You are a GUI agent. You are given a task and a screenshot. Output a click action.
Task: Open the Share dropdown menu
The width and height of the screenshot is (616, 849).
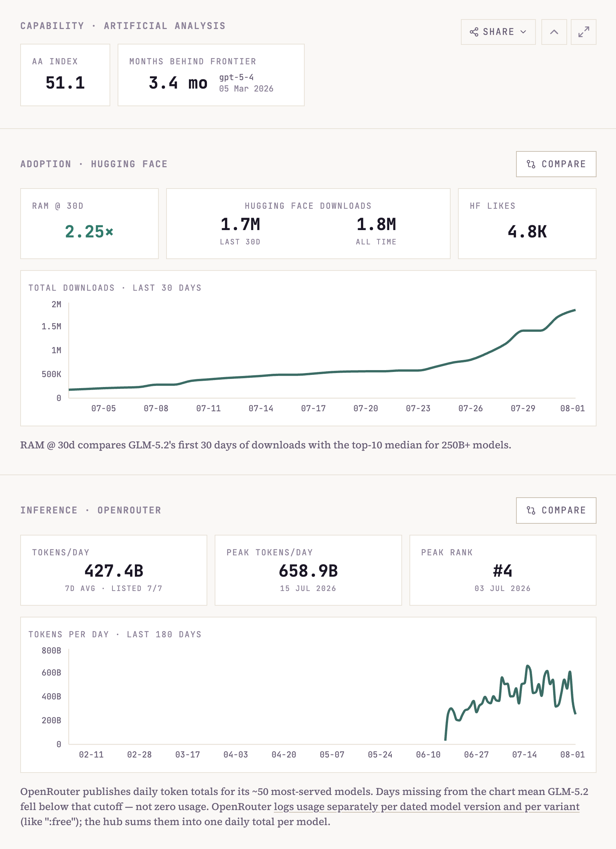(x=498, y=32)
